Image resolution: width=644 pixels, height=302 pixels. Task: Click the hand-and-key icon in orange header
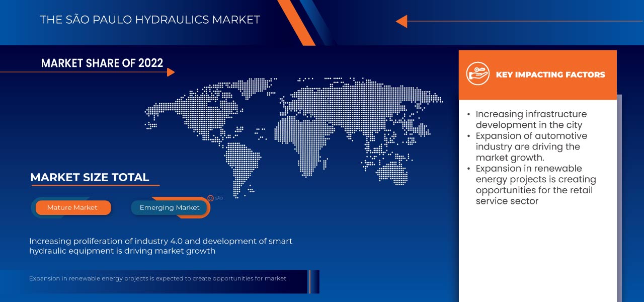(477, 74)
